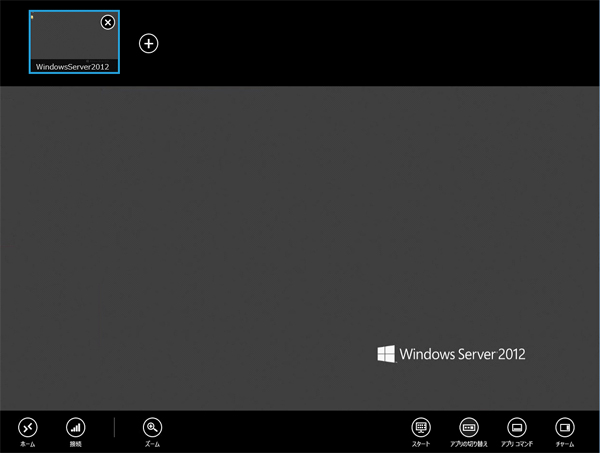Activate the ズーム zoom magnifier icon
This screenshot has height=453, width=600.
tap(152, 427)
